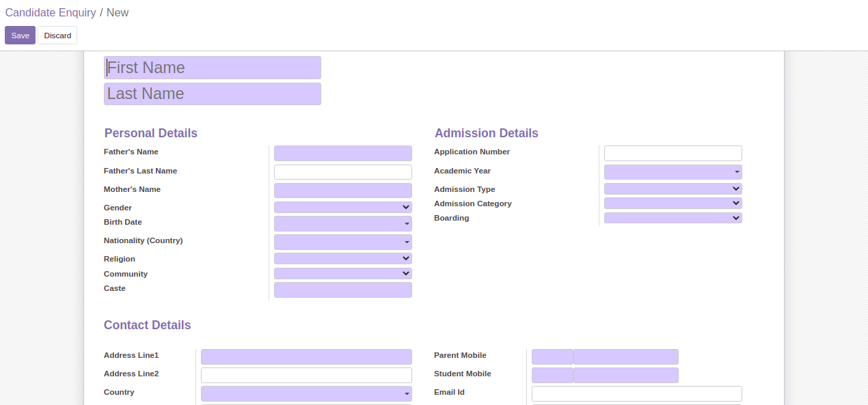The height and width of the screenshot is (405, 868).
Task: Expand the Academic Year dropdown
Action: [673, 172]
